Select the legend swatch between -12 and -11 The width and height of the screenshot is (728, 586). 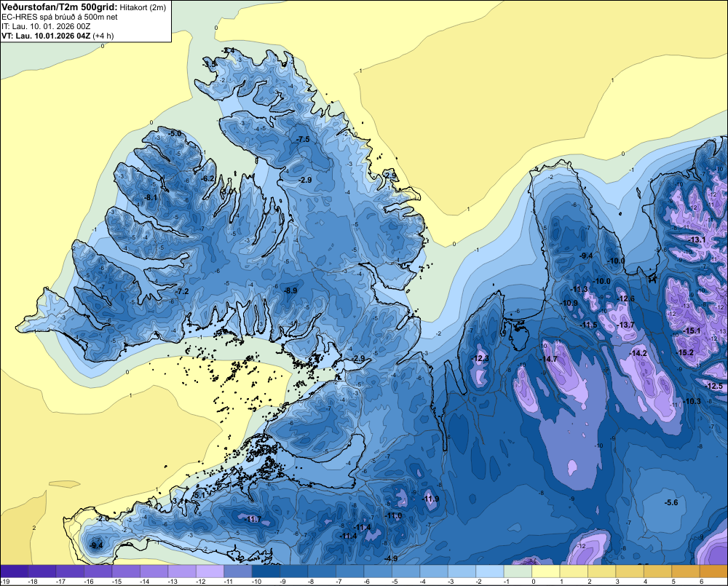[210, 571]
